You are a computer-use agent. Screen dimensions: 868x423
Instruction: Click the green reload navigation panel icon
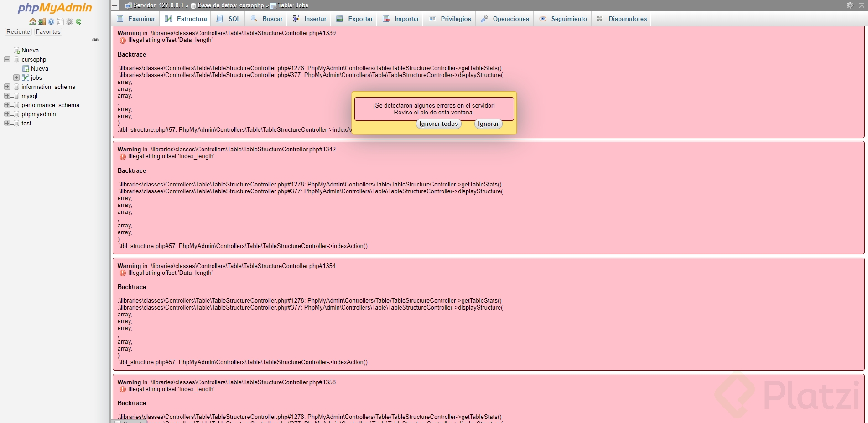pyautogui.click(x=78, y=21)
